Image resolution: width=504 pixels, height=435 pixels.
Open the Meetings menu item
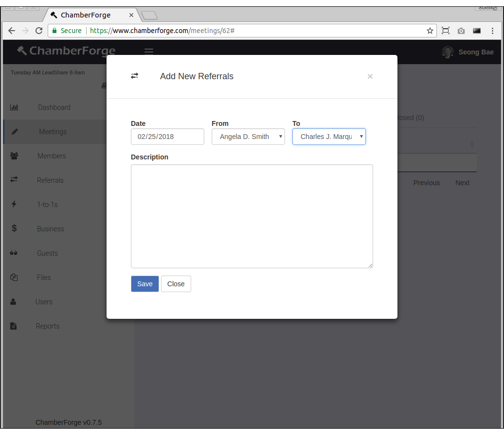[53, 132]
